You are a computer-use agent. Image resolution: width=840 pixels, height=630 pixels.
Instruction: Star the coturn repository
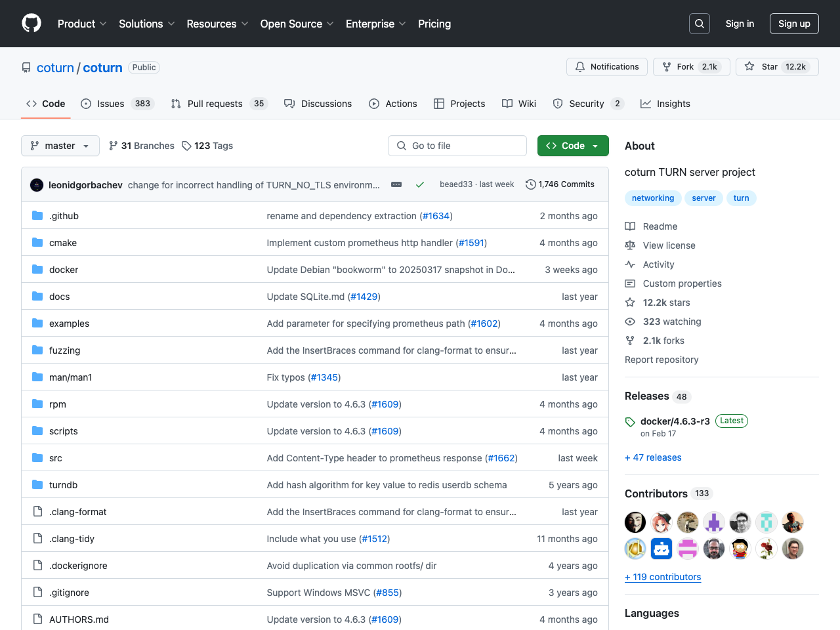tap(777, 67)
